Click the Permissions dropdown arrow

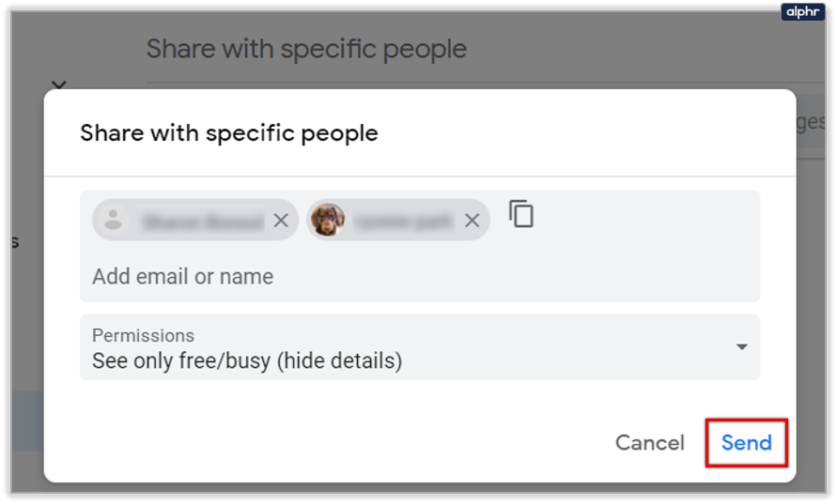coord(741,346)
